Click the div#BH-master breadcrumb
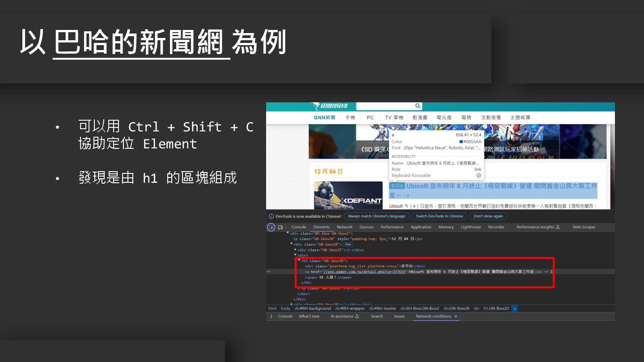Viewport: 644px width, 362px height. pyautogui.click(x=383, y=308)
